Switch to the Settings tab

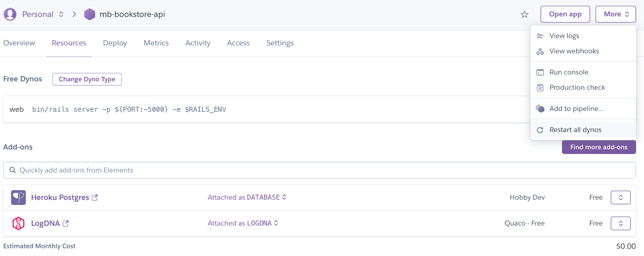pyautogui.click(x=280, y=43)
